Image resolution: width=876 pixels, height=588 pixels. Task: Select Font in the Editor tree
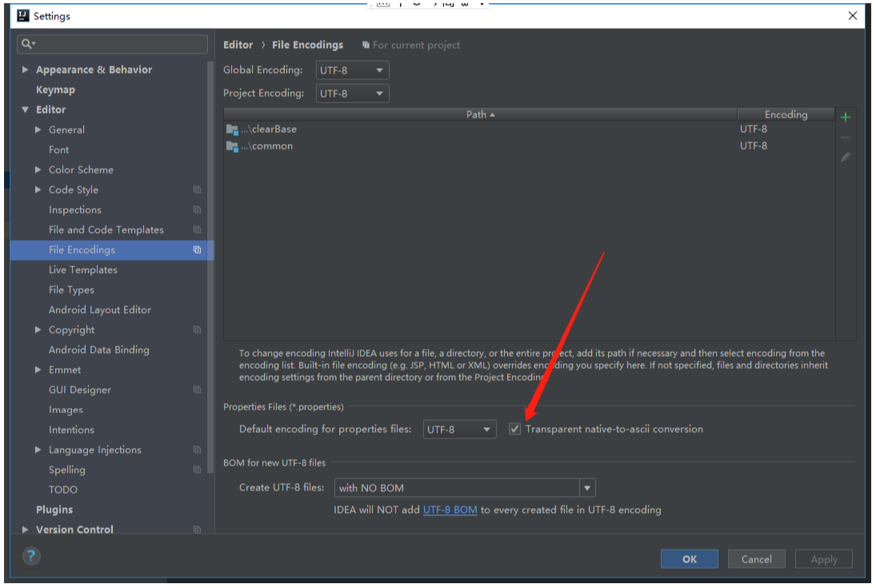58,150
